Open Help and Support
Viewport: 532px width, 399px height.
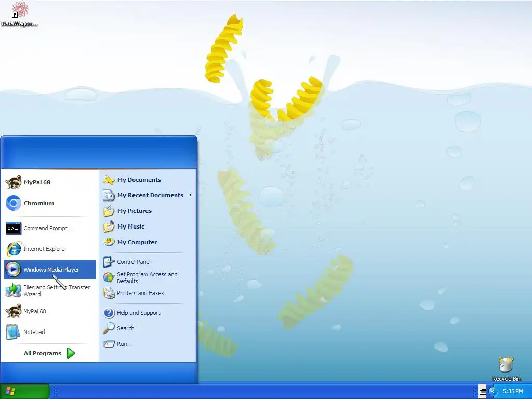point(148,313)
